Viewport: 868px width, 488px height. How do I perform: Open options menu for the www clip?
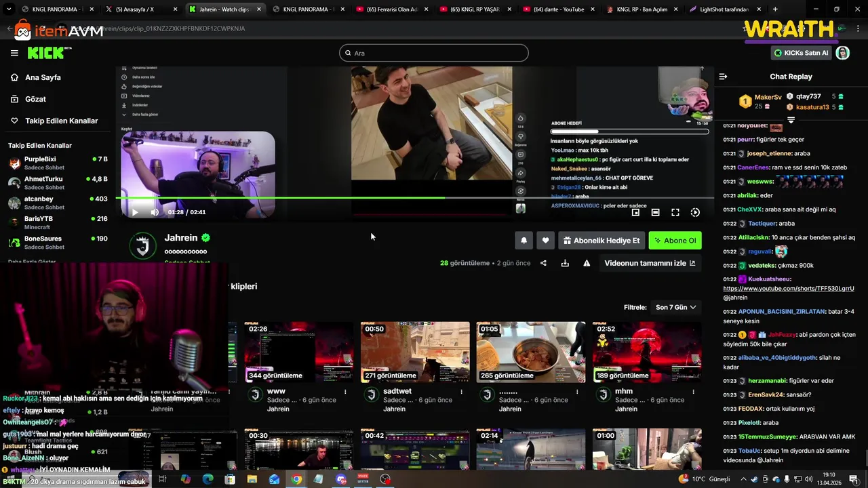click(x=346, y=392)
